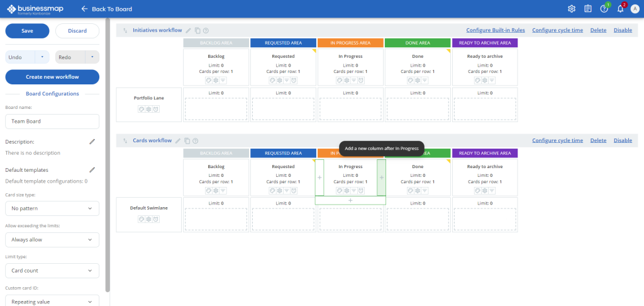Click alarm clock on Cards workflow Requested column
The height and width of the screenshot is (306, 644).
pos(294,191)
